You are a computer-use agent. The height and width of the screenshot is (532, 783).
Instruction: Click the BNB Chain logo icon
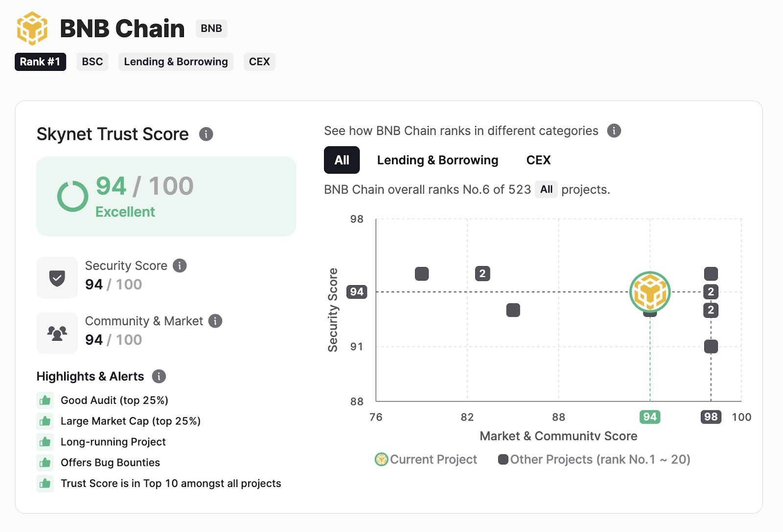pos(32,28)
